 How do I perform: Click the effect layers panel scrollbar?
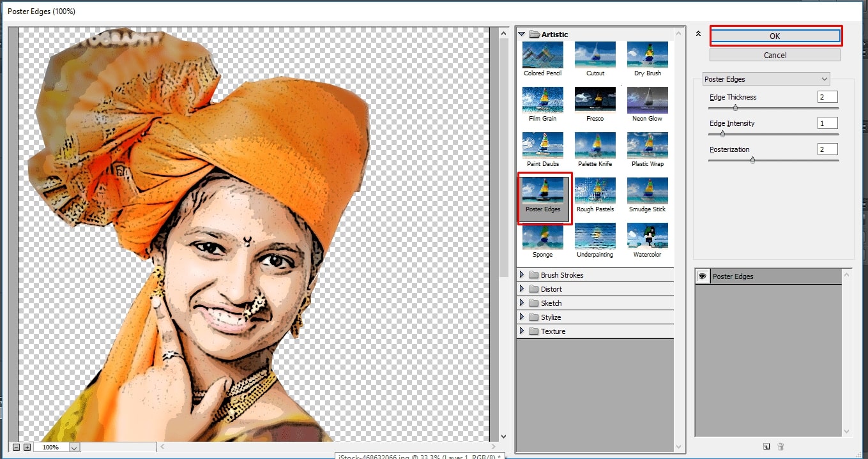(847, 352)
